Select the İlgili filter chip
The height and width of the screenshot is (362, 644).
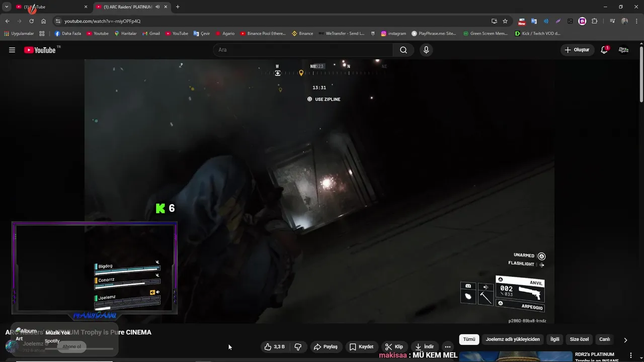tap(554, 339)
